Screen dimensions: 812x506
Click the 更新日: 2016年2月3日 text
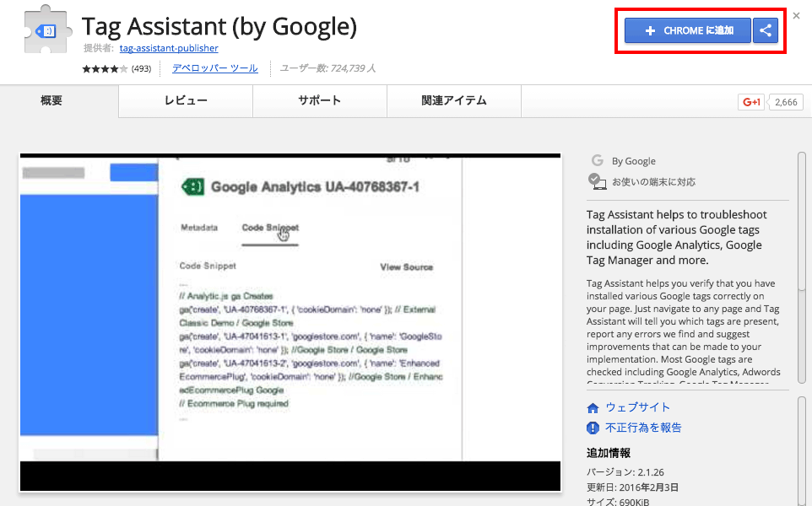coord(632,487)
